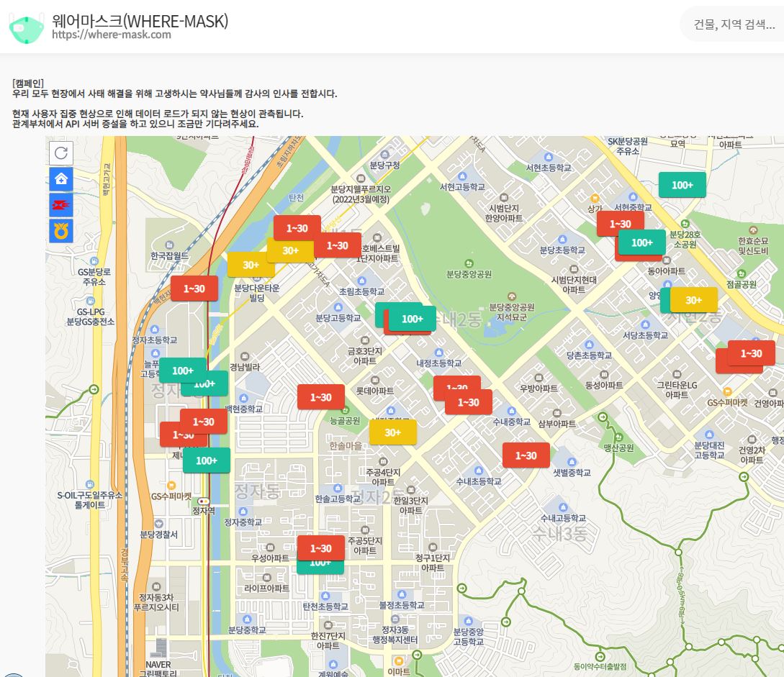Viewport: 784px width, 677px height.
Task: Focus the 건물, 지역 검색 search field
Action: tap(733, 24)
